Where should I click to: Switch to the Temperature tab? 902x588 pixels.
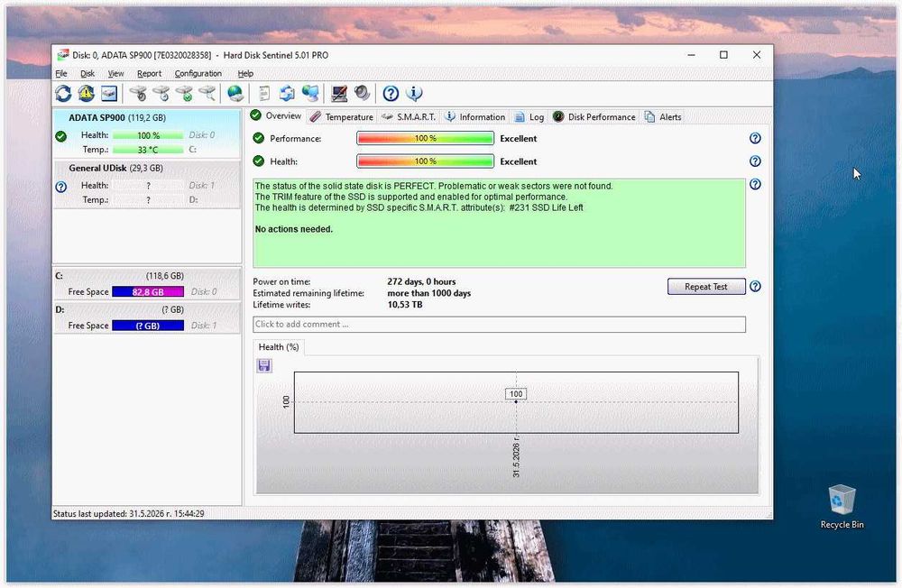pyautogui.click(x=342, y=117)
